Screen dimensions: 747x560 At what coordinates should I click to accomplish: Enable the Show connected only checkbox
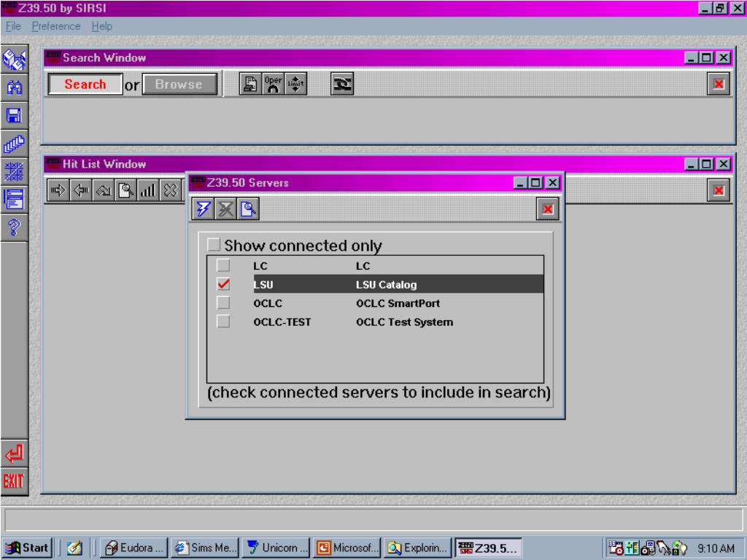(214, 245)
